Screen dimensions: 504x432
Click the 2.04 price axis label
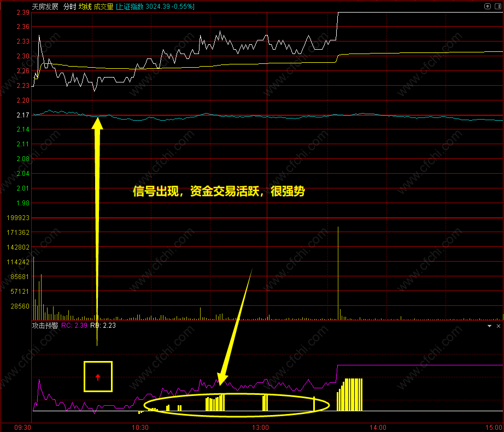(x=23, y=174)
